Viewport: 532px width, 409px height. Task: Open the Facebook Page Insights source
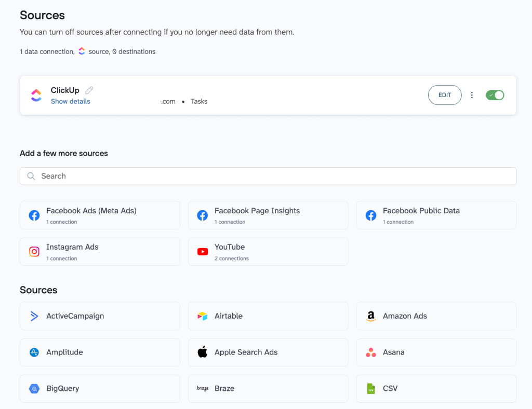(268, 215)
